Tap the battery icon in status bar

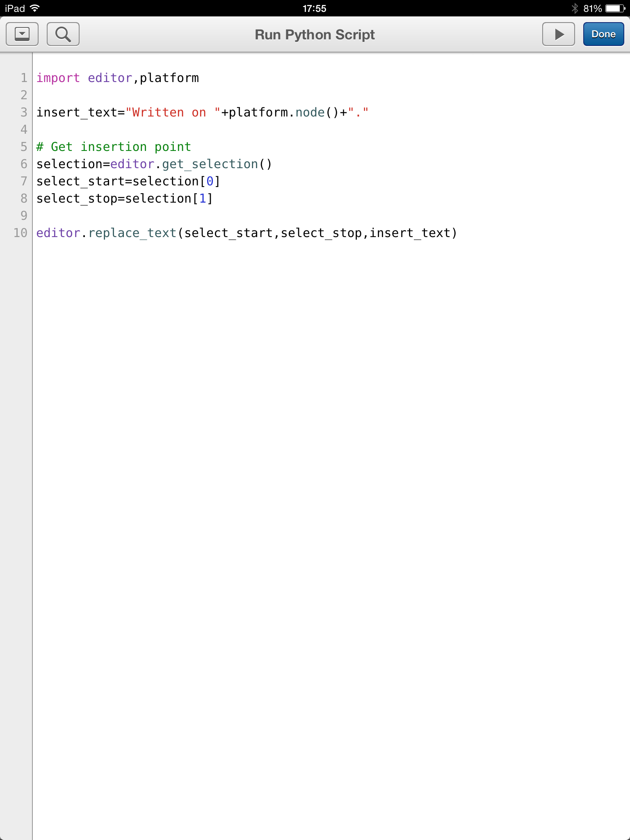615,8
